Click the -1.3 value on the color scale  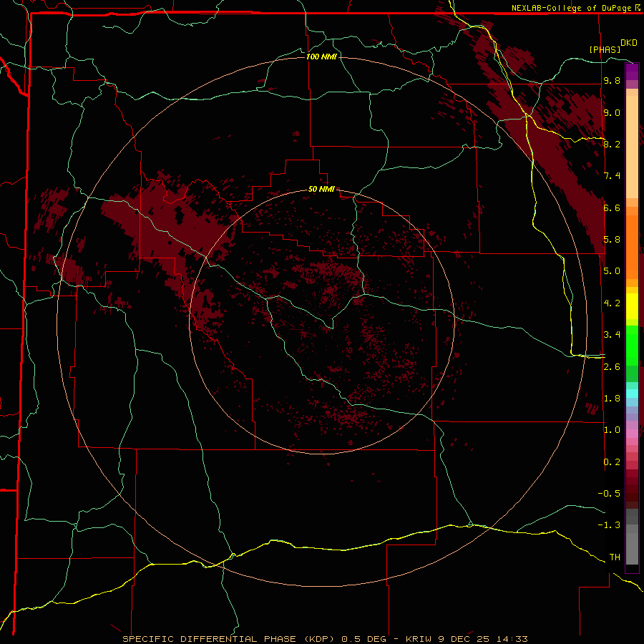tap(609, 525)
